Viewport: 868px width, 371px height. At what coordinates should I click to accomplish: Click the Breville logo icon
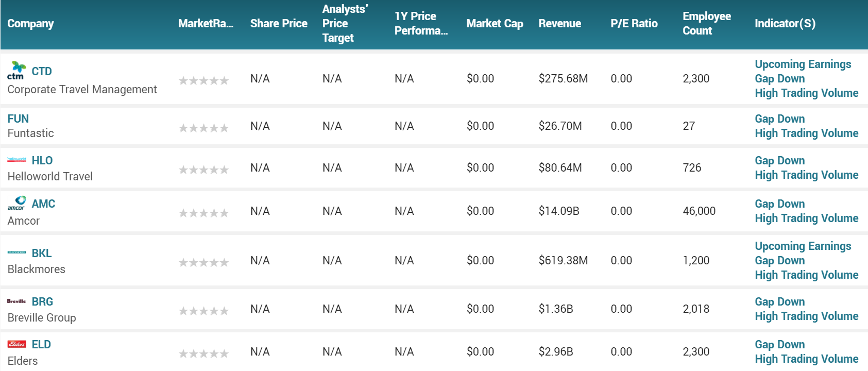point(16,301)
